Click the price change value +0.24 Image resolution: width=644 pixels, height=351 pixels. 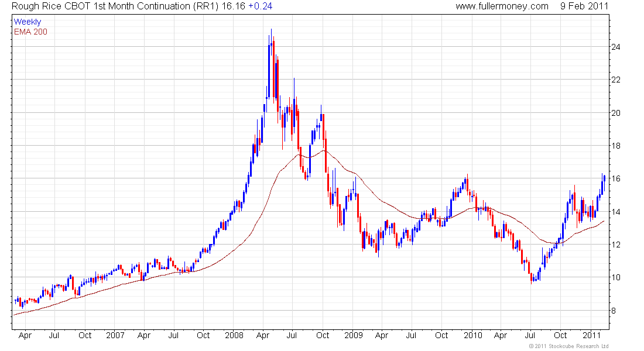261,6
